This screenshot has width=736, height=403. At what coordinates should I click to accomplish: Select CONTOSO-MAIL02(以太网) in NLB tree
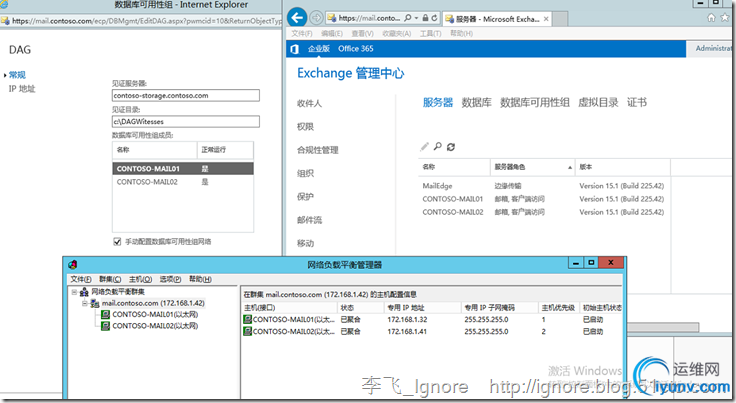click(155, 326)
